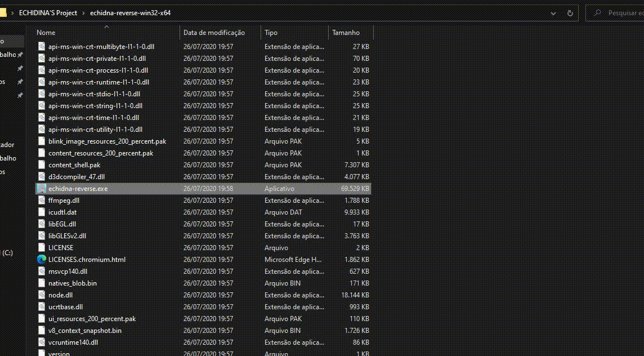Click the 26/07/2020 19:58 date cell
Screen dimensions: 644x356
pos(208,189)
